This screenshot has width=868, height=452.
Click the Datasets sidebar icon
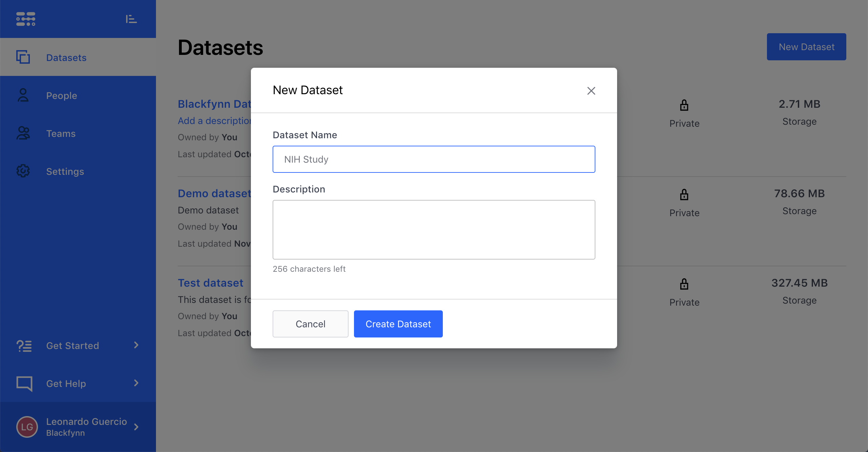tap(23, 57)
